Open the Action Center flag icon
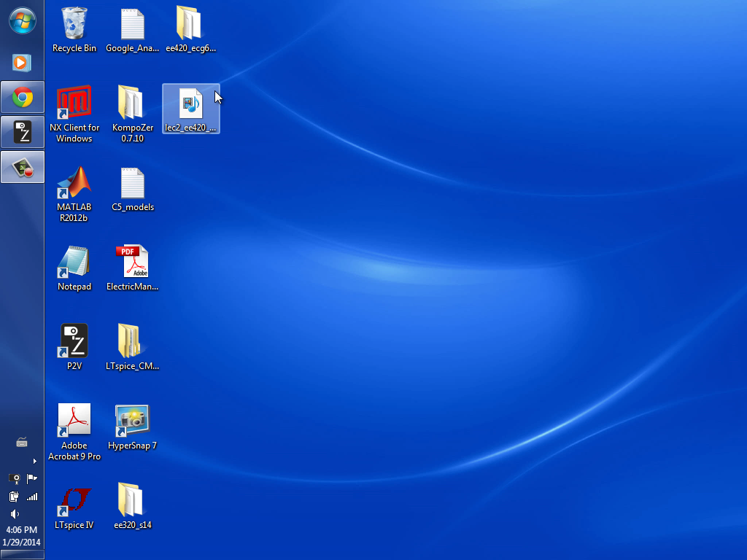The image size is (747, 560). coord(32,478)
